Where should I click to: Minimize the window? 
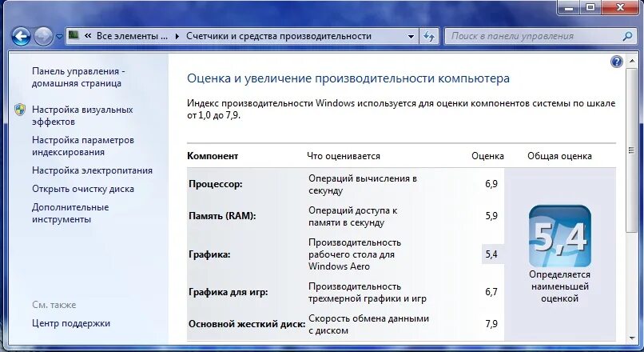coord(570,6)
